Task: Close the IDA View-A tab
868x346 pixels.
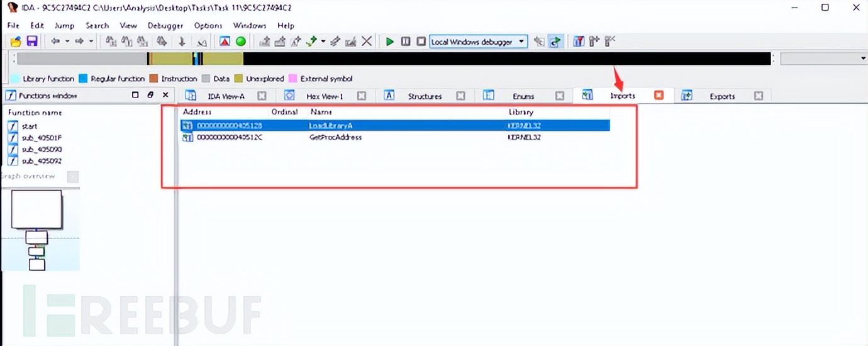Action: pyautogui.click(x=262, y=96)
